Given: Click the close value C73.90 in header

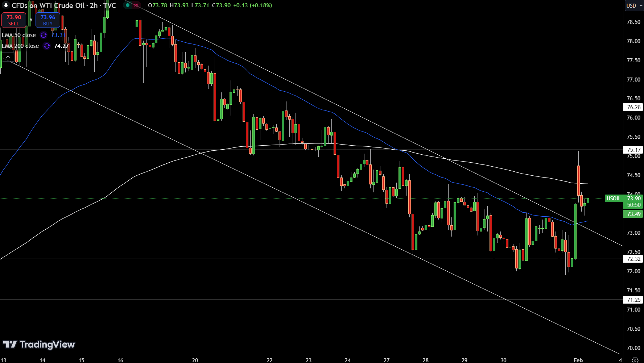Looking at the screenshot, I should 221,5.
